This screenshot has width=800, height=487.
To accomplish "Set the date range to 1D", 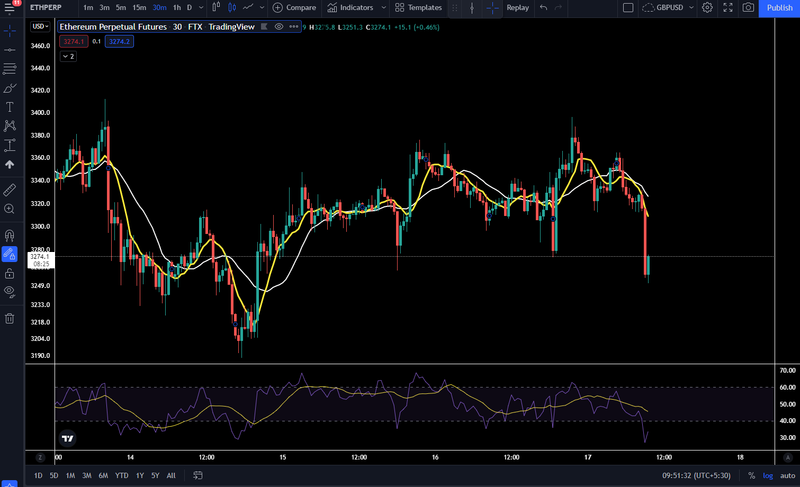I will pos(38,475).
